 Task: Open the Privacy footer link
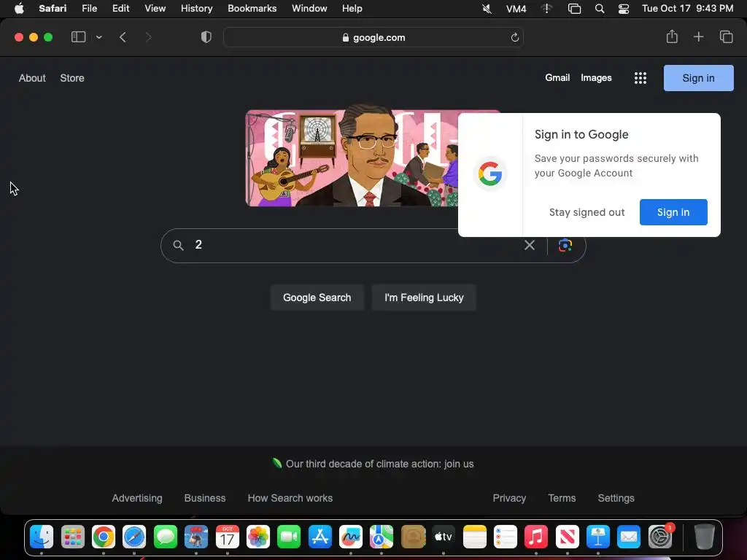pyautogui.click(x=509, y=498)
